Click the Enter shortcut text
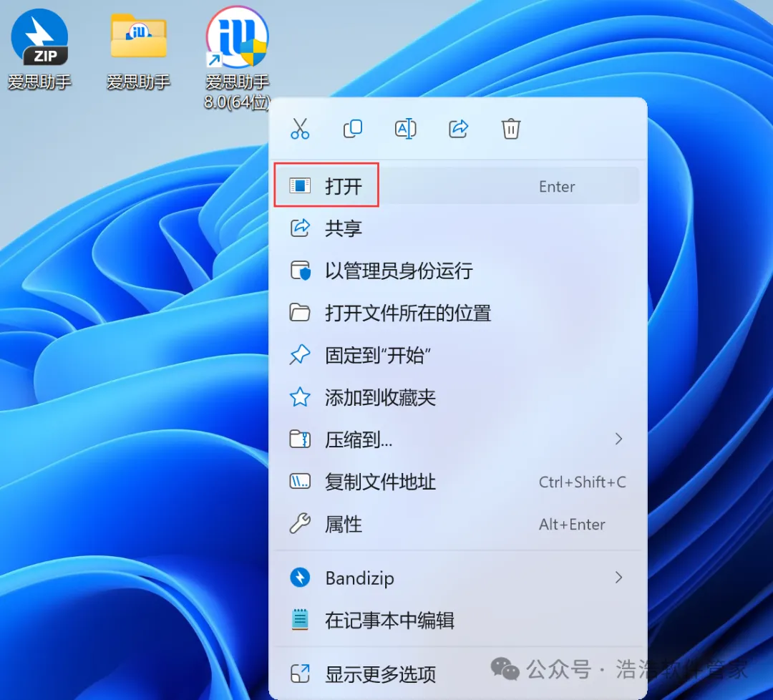The width and height of the screenshot is (773, 700). [x=557, y=186]
